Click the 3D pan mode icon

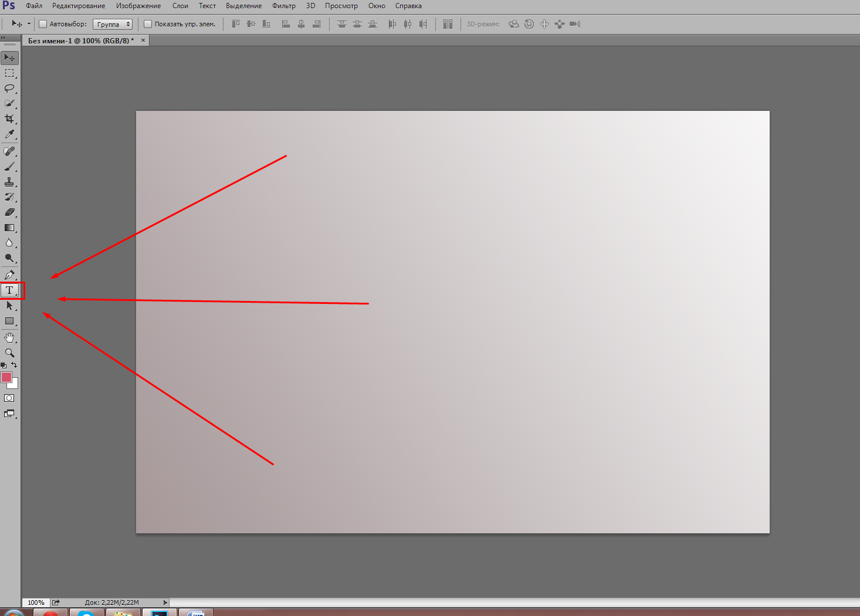click(544, 24)
